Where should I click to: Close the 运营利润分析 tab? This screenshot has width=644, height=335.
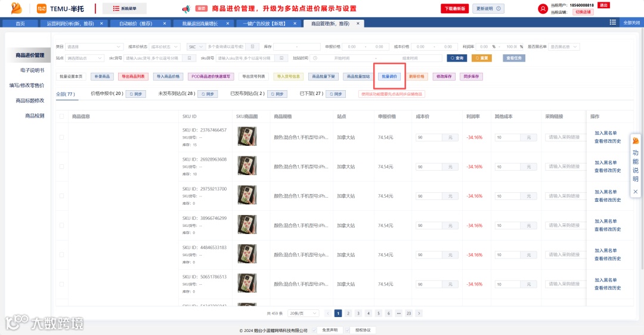(x=101, y=23)
